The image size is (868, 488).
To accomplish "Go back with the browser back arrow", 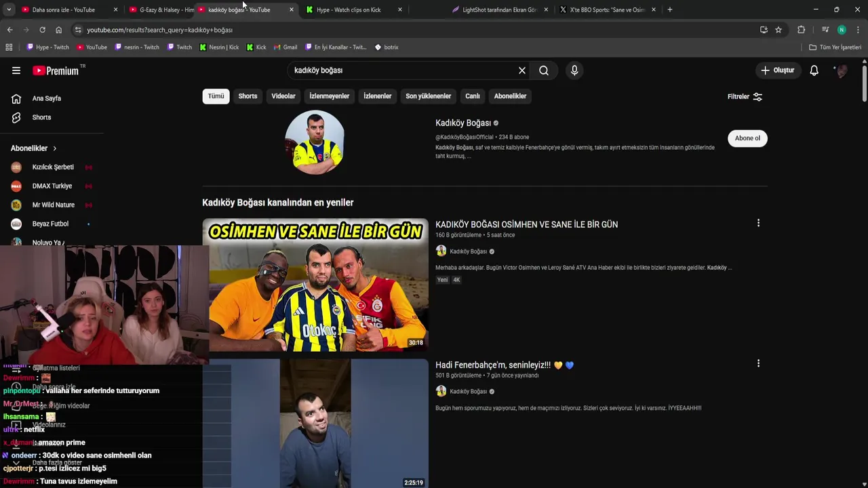I will (9, 30).
